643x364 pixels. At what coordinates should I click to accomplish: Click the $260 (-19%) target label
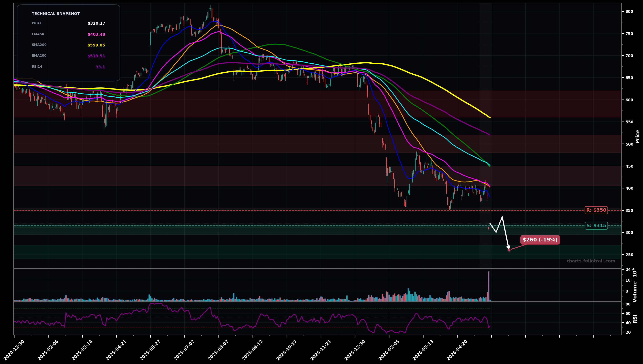pos(540,240)
